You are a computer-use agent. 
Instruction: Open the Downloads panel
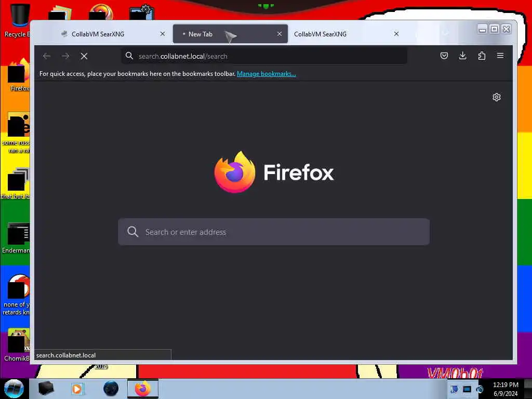[x=462, y=56]
